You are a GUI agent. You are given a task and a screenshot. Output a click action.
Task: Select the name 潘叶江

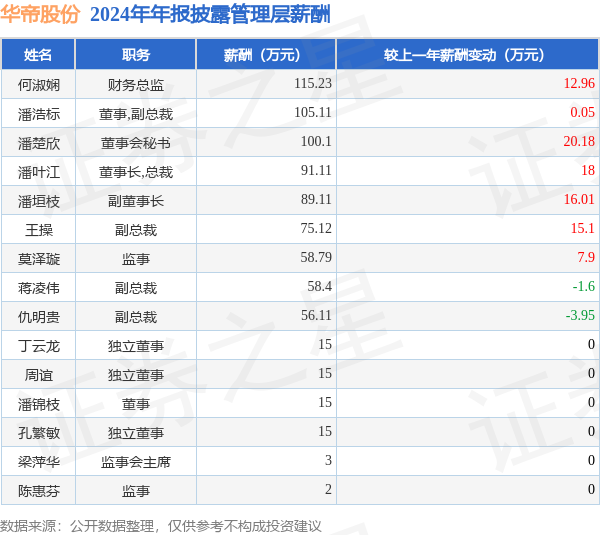(x=39, y=172)
